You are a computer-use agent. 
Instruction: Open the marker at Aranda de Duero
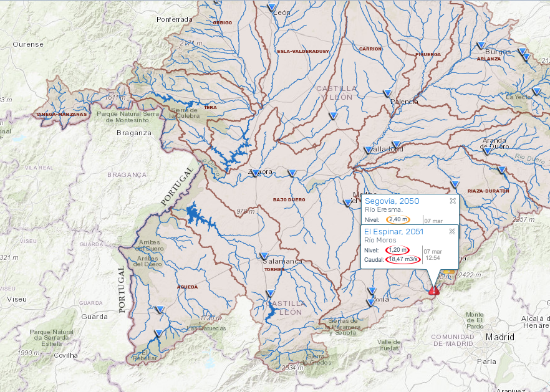(487, 151)
